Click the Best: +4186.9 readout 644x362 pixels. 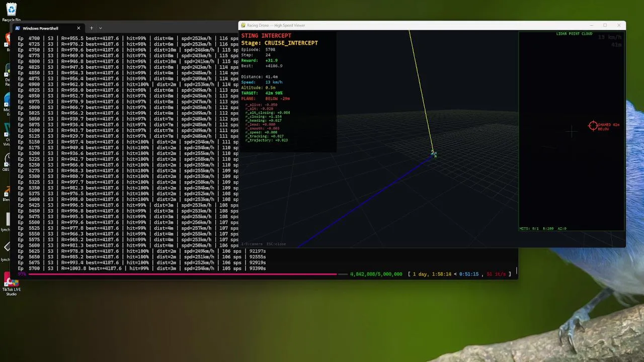tap(262, 66)
